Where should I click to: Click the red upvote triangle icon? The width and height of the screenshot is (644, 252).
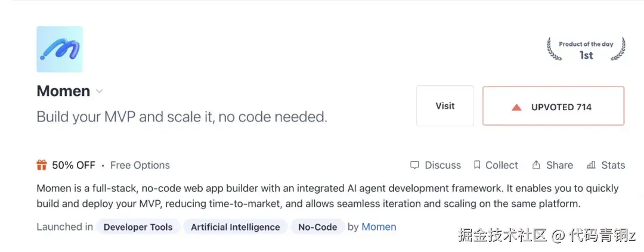pyautogui.click(x=516, y=107)
